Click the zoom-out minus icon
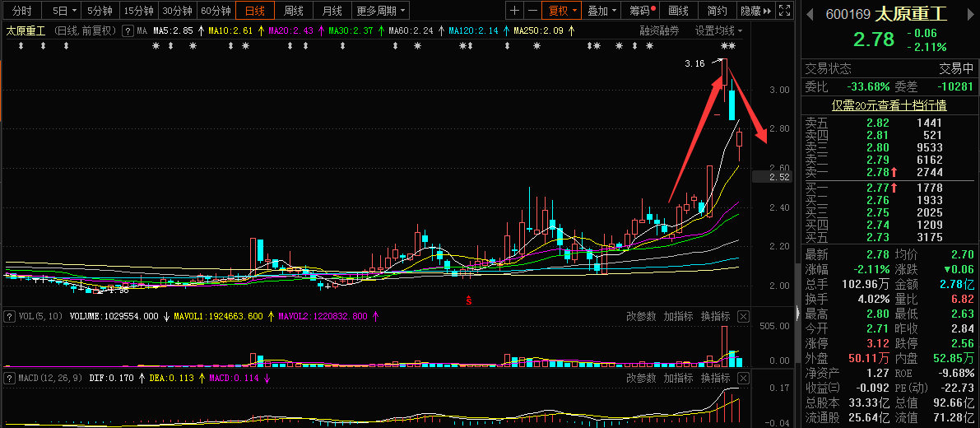The height and width of the screenshot is (428, 980). 532,11
